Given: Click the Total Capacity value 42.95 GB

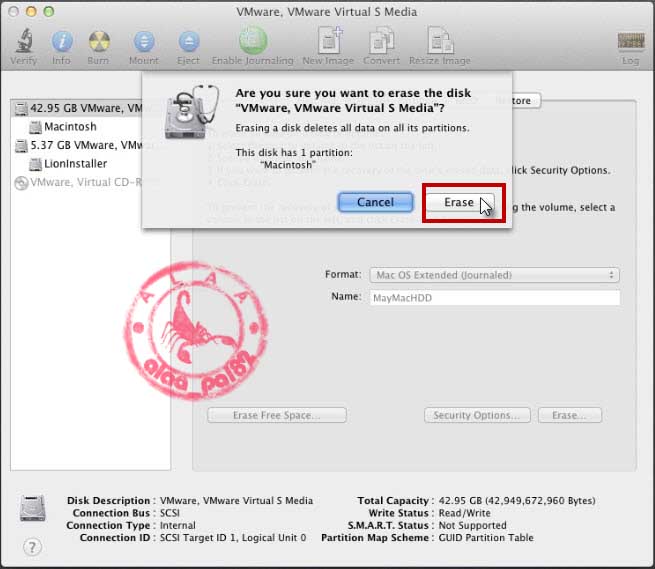Looking at the screenshot, I should click(x=517, y=500).
